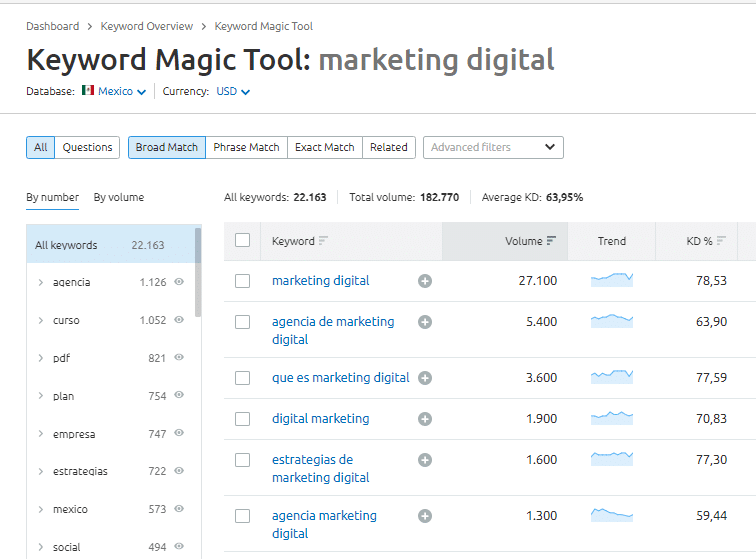
Task: Select the All filter tab
Action: point(40,147)
